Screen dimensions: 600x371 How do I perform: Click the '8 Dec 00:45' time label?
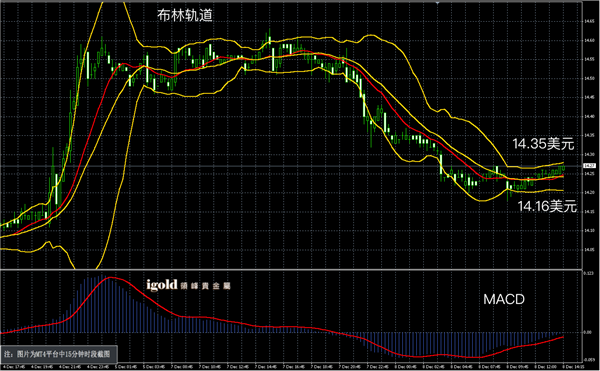(x=405, y=367)
